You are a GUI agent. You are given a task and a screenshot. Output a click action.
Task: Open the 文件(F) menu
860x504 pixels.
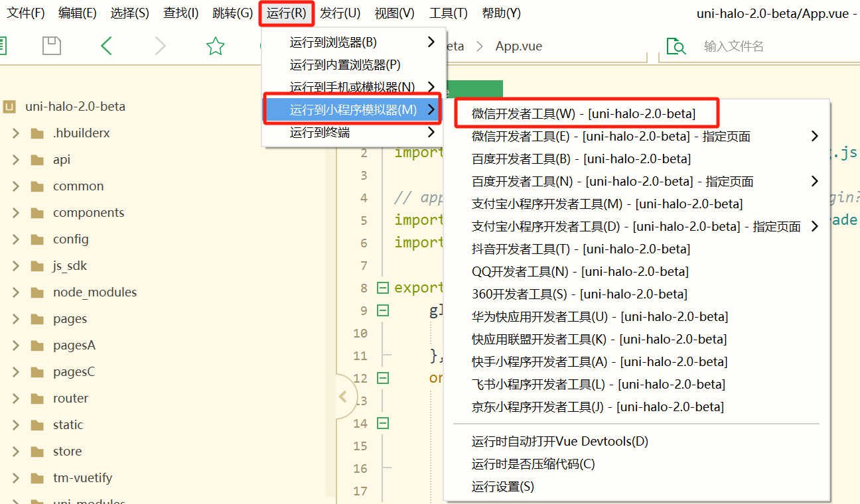pyautogui.click(x=26, y=13)
